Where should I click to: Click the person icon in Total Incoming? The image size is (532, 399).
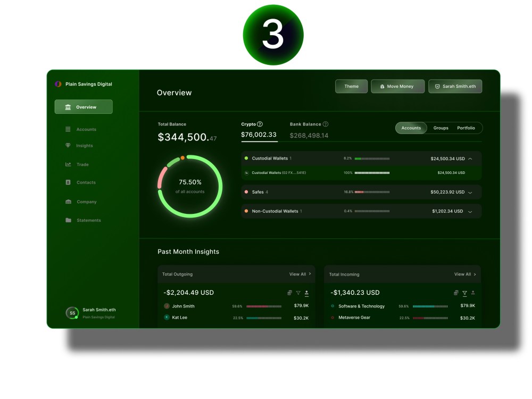point(473,293)
